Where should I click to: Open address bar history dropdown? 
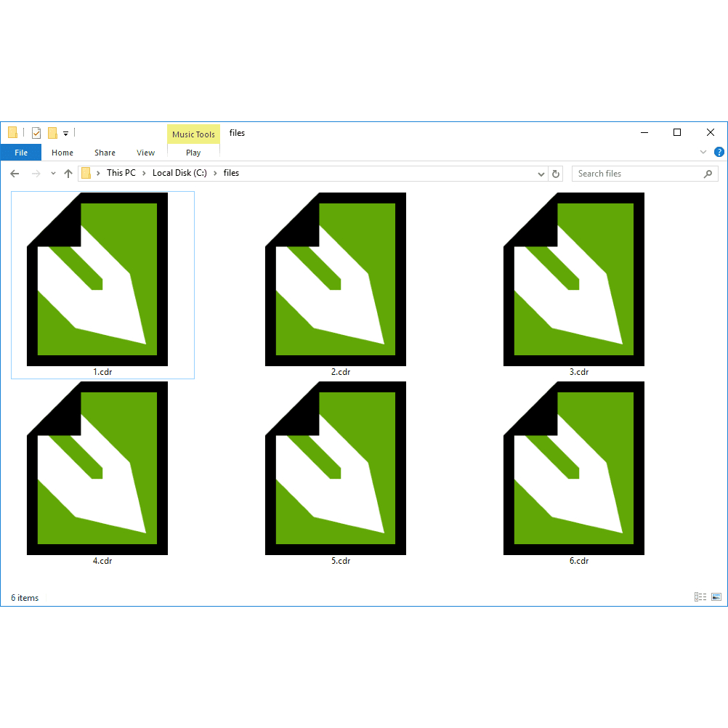pos(541,174)
